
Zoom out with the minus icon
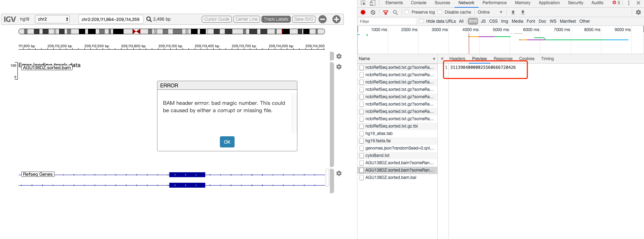coord(323,19)
